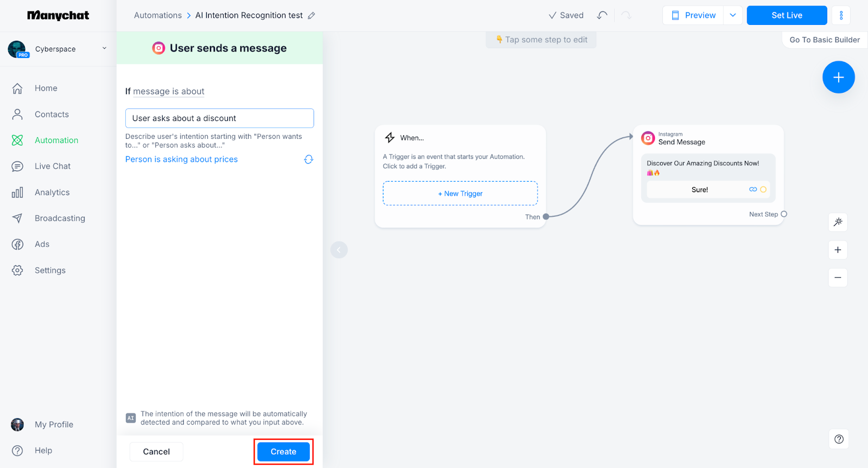Click the pencil icon to rename automation
This screenshot has height=468, width=868.
coord(311,16)
